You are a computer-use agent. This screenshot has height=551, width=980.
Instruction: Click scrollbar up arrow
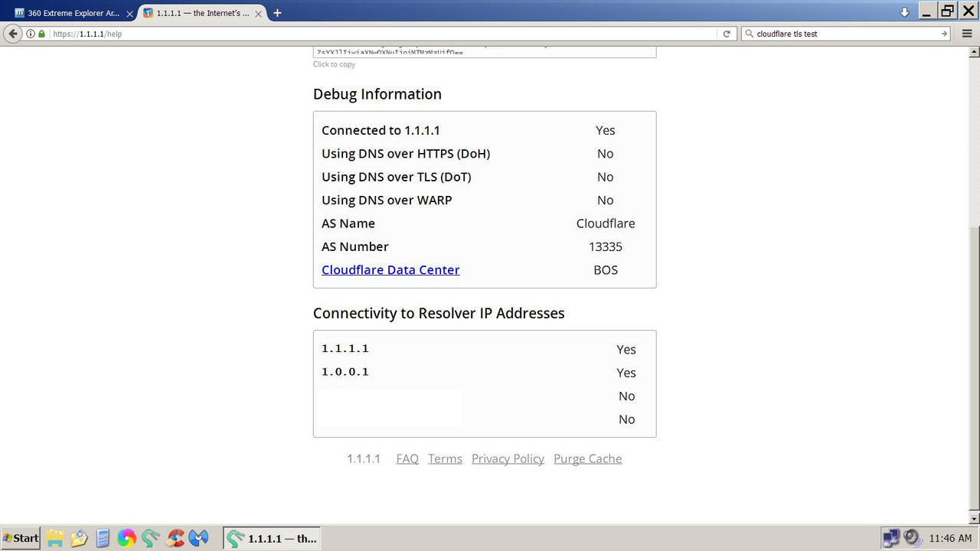(974, 52)
